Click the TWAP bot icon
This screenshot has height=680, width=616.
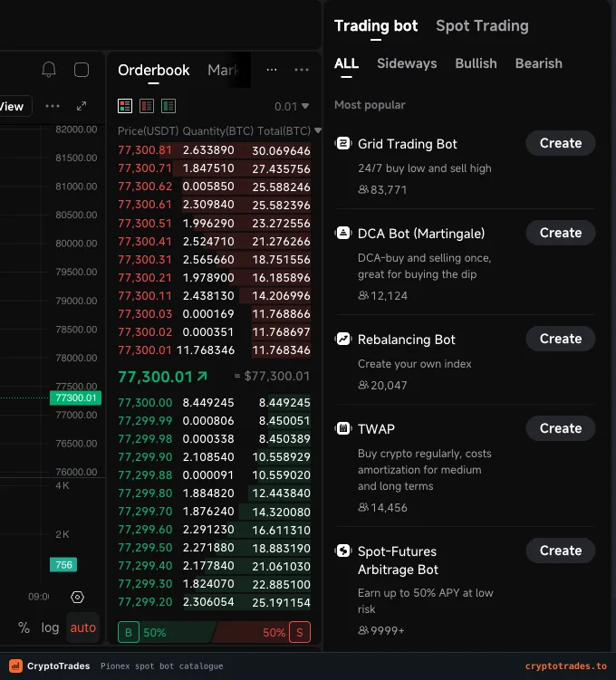tap(343, 428)
